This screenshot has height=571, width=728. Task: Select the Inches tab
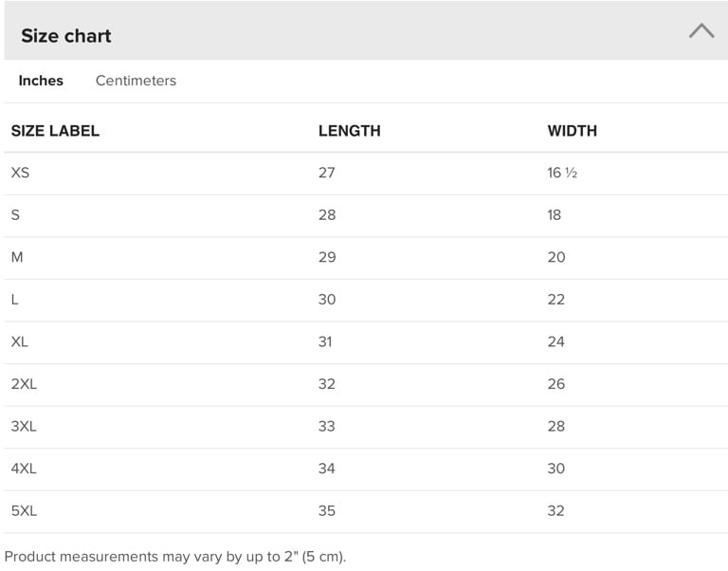pos(41,81)
